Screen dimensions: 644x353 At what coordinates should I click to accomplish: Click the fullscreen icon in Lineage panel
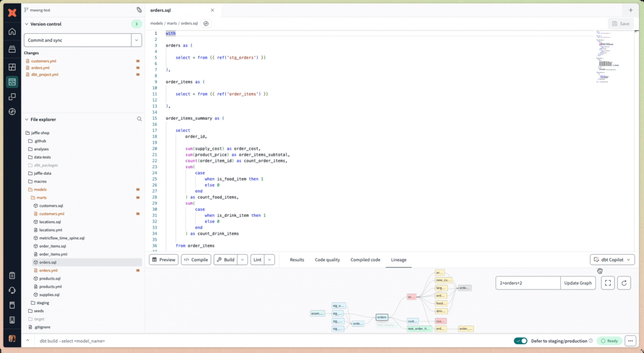(608, 283)
